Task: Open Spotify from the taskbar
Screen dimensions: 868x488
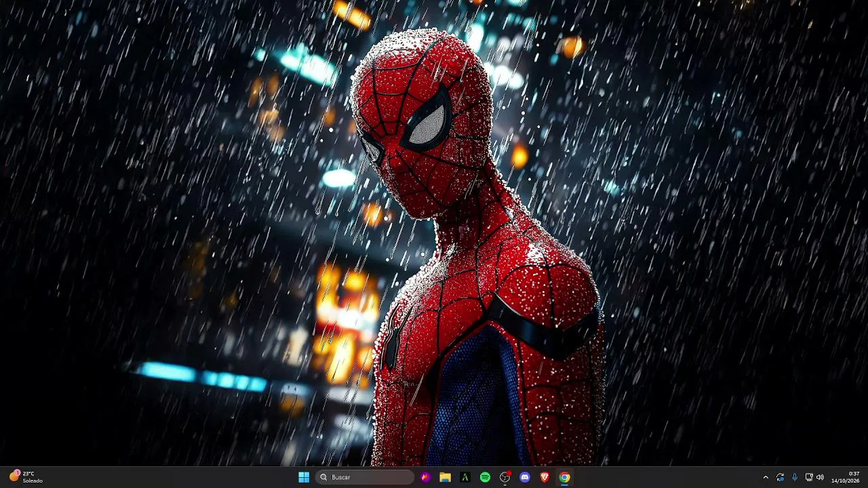Action: point(485,477)
